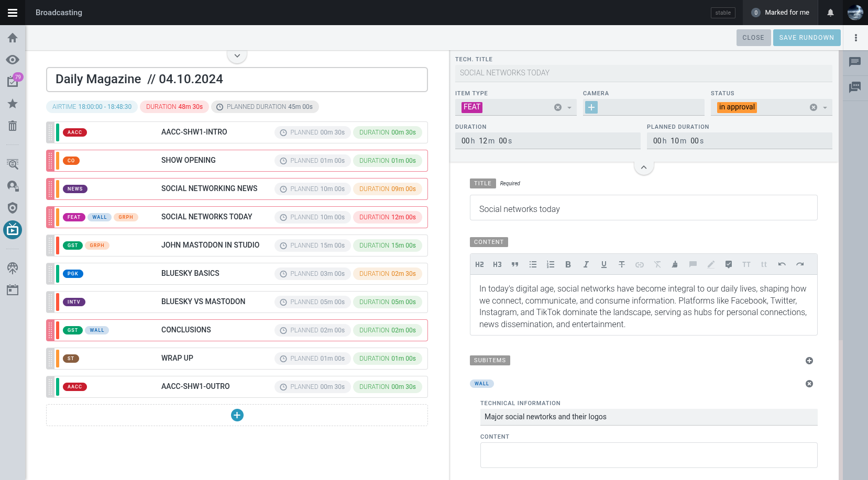This screenshot has height=480, width=868.
Task: Open Marked for me
Action: click(x=780, y=13)
